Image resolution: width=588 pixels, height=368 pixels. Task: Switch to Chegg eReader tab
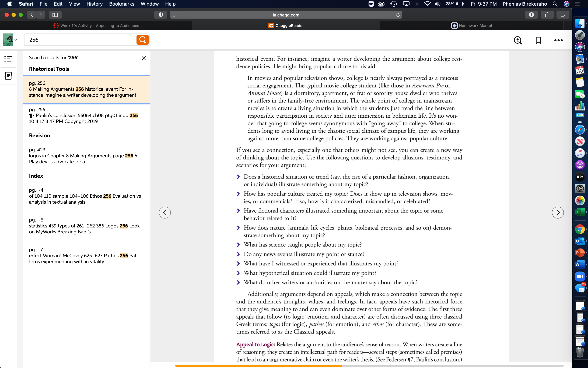pos(286,26)
